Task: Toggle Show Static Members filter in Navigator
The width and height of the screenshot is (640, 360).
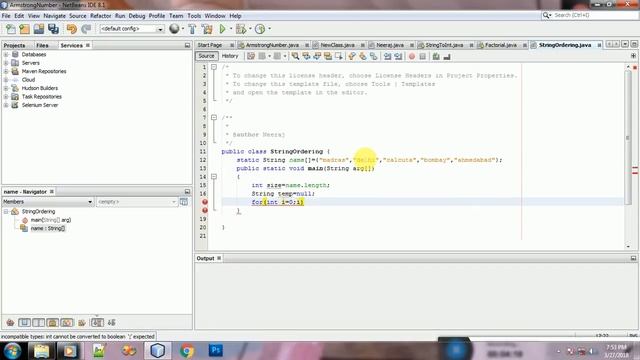Action: 38,323
